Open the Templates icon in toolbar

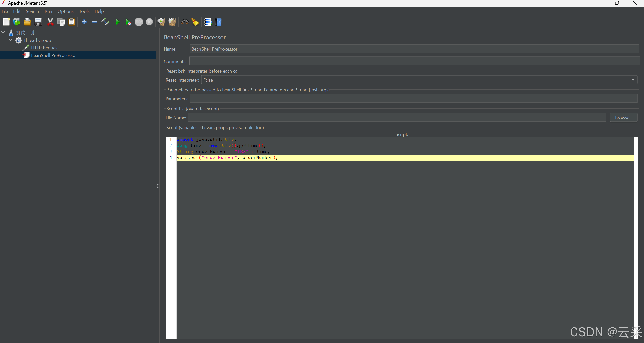click(x=17, y=22)
